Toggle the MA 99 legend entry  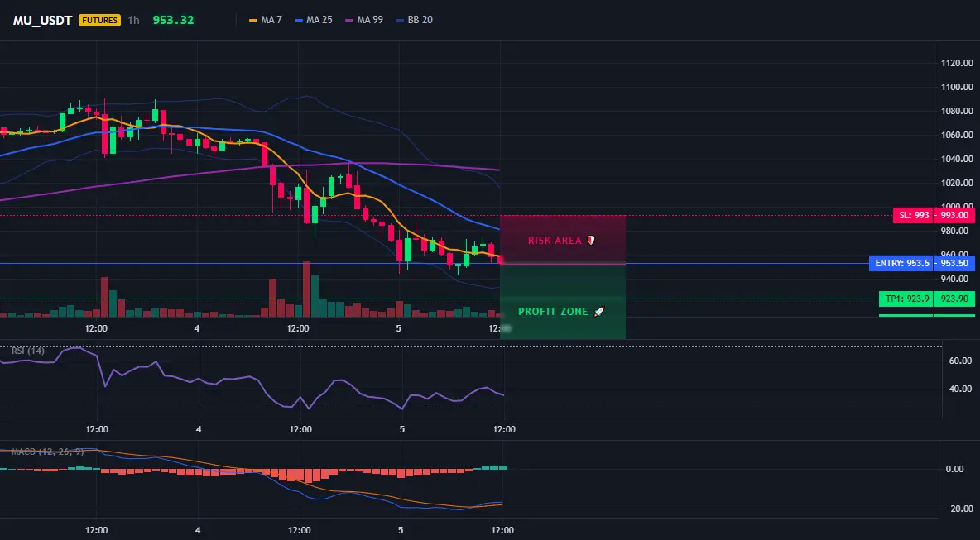[x=364, y=20]
